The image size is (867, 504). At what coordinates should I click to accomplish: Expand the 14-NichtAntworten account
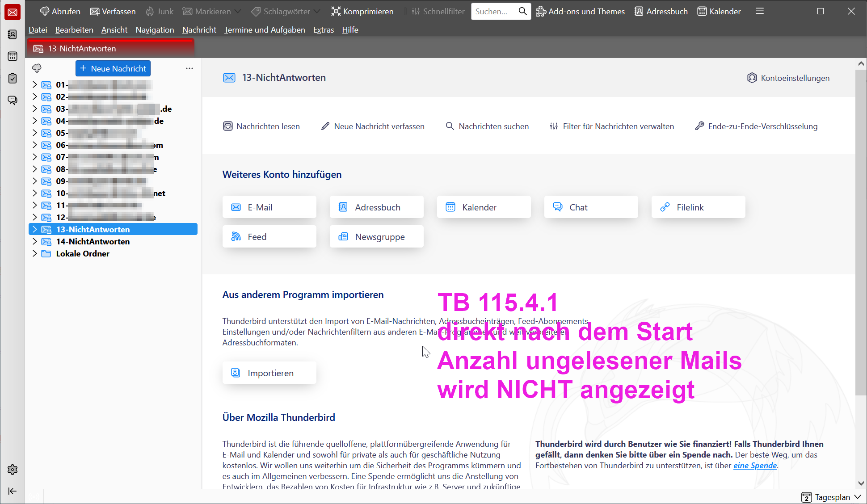[35, 241]
